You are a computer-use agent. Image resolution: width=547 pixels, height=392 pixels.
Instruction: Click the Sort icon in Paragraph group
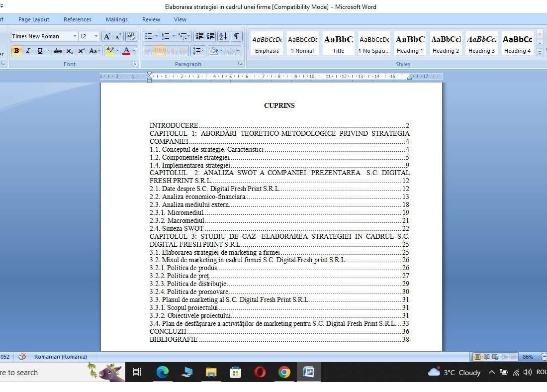point(222,37)
